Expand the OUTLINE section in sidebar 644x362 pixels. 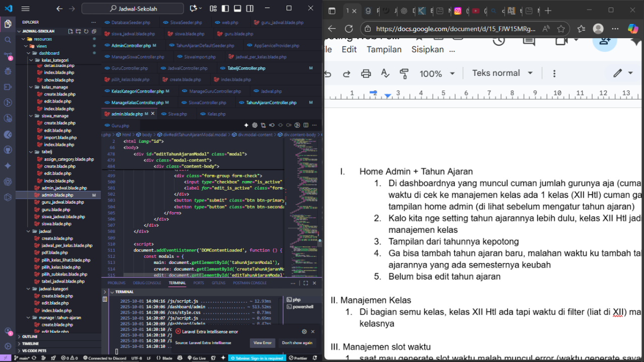coord(30,336)
